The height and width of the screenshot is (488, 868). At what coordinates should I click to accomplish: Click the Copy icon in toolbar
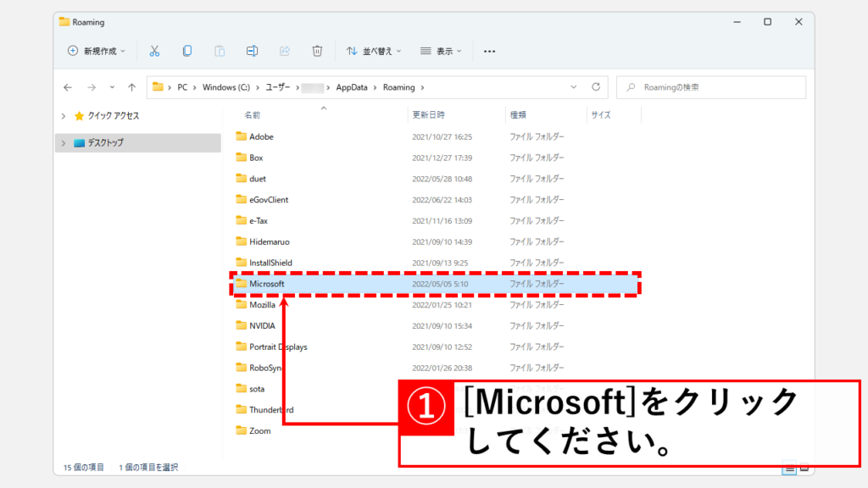coord(186,51)
